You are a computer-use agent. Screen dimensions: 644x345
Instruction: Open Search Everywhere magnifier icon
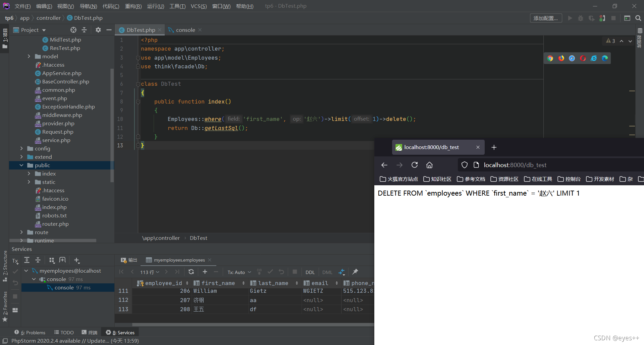pos(638,18)
